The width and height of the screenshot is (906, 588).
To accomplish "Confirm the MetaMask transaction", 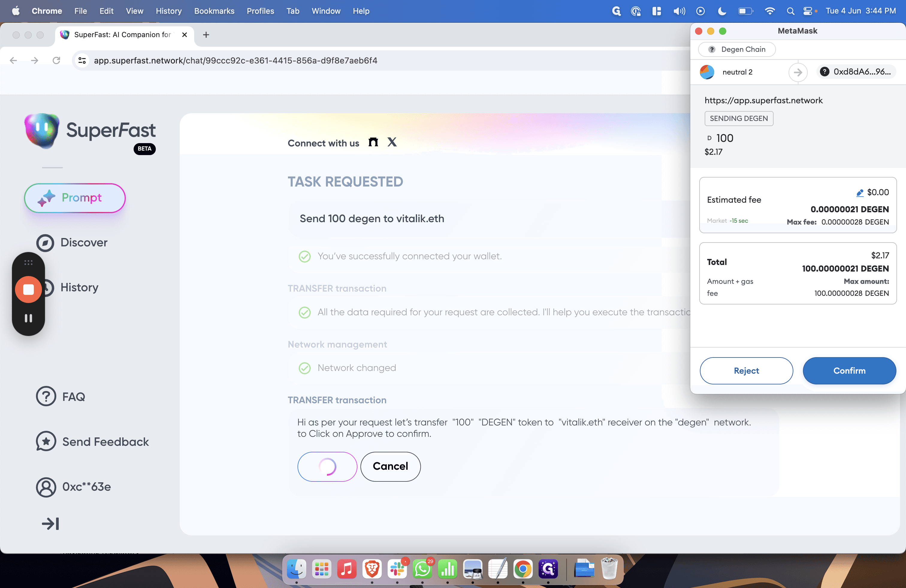I will pos(849,370).
